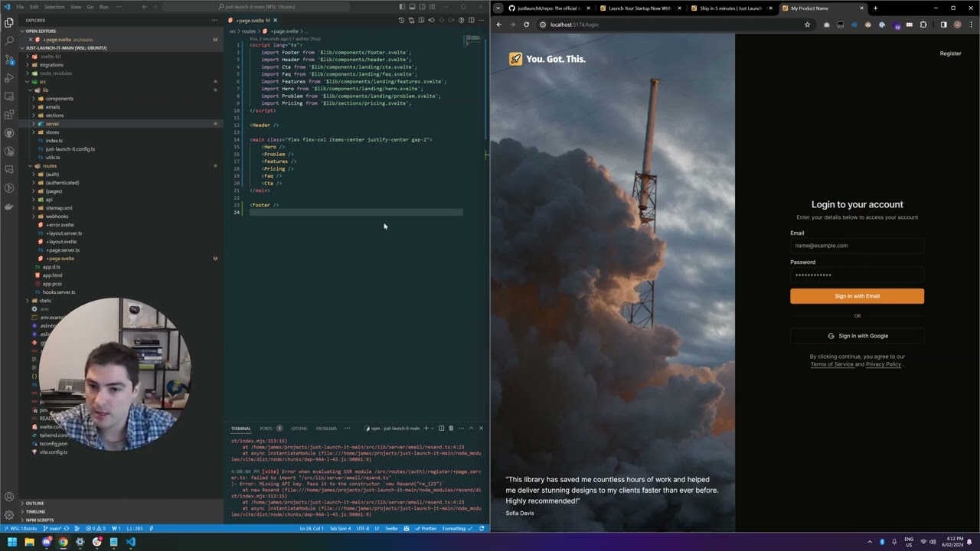Click the WSL: Ubuntu remote indicator
Viewport: 980px width, 551px height.
20,528
